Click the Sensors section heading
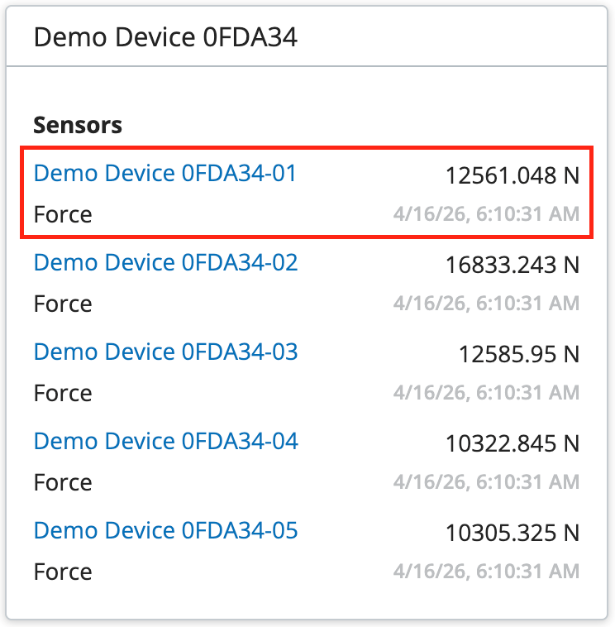This screenshot has width=615, height=627. [78, 125]
